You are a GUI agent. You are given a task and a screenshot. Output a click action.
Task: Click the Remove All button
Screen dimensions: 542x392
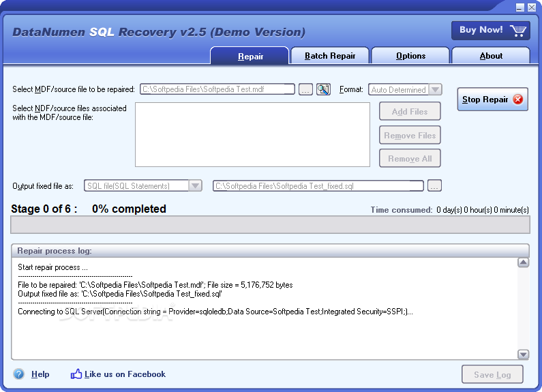coord(410,158)
